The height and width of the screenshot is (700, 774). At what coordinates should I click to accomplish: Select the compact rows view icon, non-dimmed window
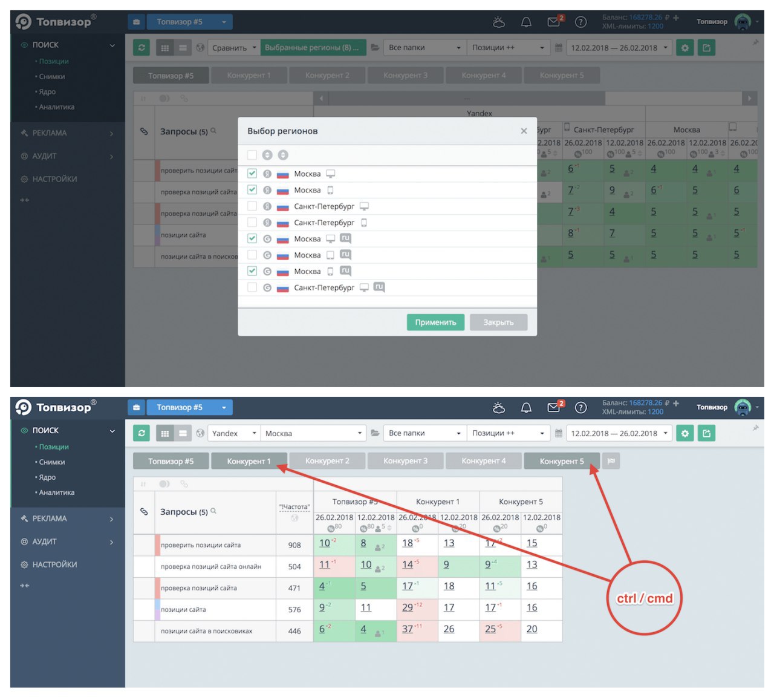[183, 433]
